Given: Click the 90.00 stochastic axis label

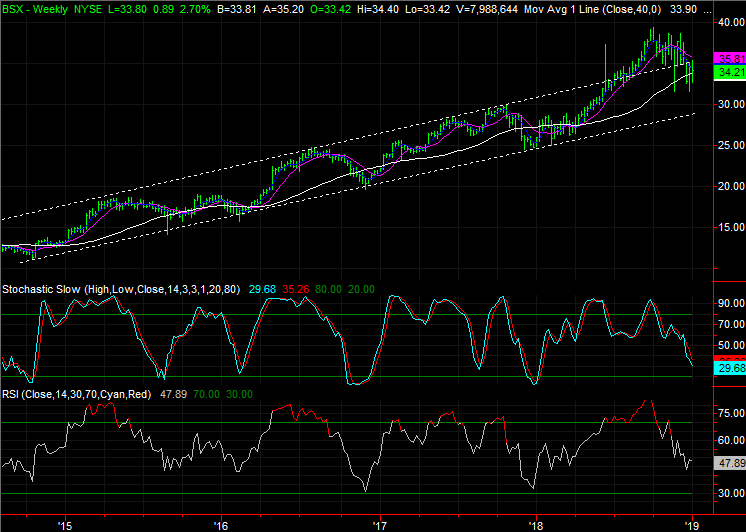Looking at the screenshot, I should (x=732, y=303).
